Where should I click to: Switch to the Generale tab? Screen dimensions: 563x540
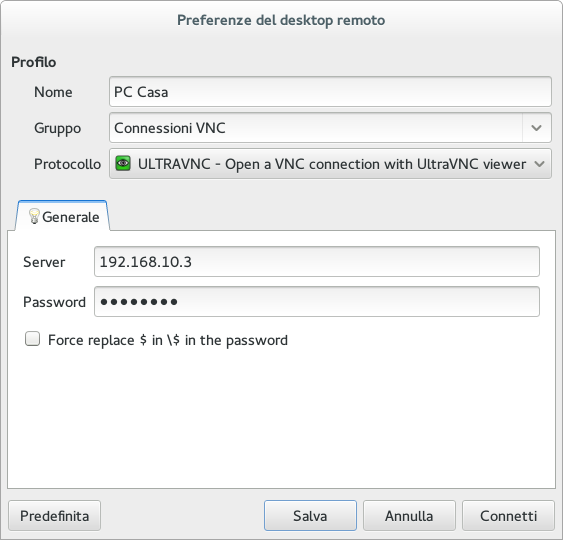click(62, 217)
